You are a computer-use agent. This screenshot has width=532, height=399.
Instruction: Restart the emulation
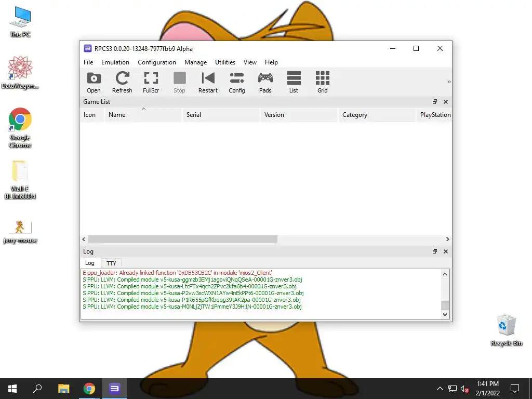(x=208, y=83)
